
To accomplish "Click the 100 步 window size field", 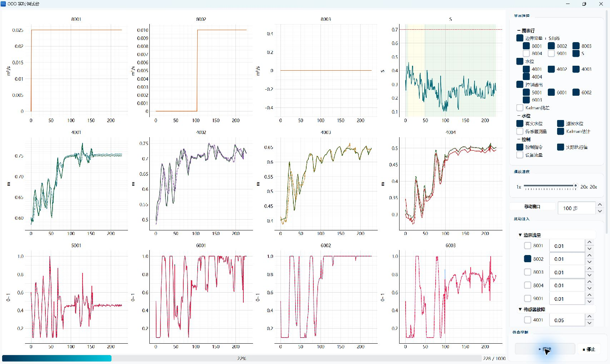I will coord(577,208).
